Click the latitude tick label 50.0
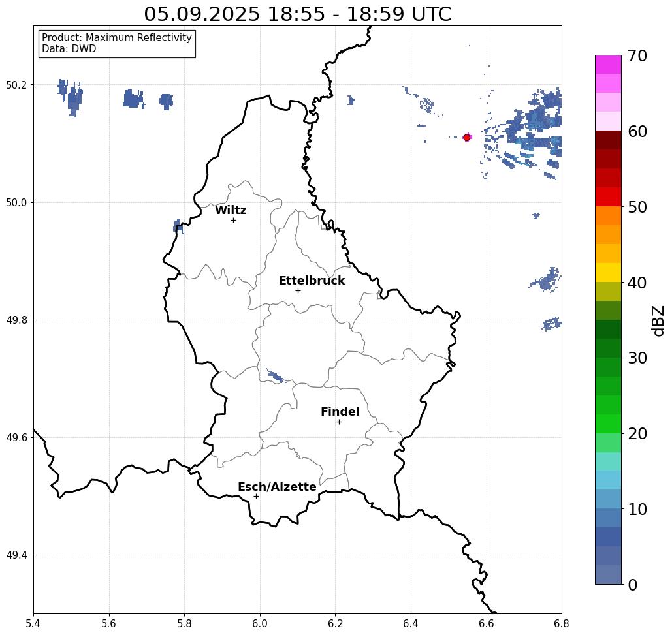672x635 pixels. pos(16,202)
